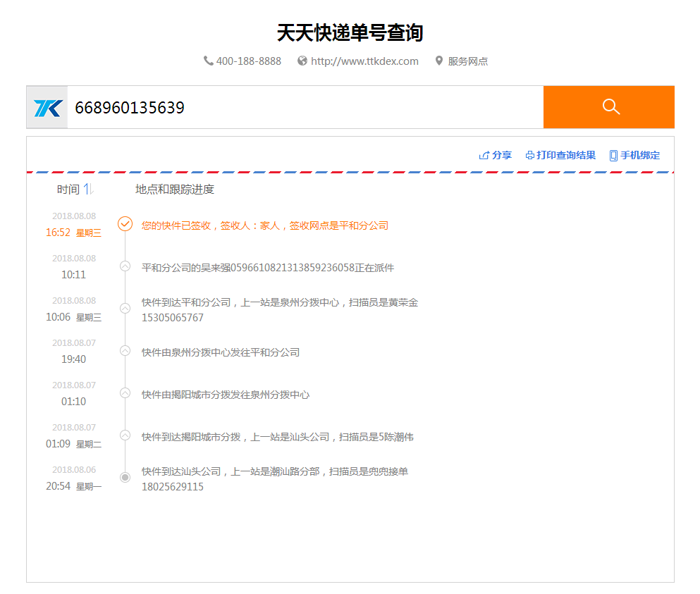The image size is (700, 594).
Task: Click the 分享 share link
Action: (502, 155)
